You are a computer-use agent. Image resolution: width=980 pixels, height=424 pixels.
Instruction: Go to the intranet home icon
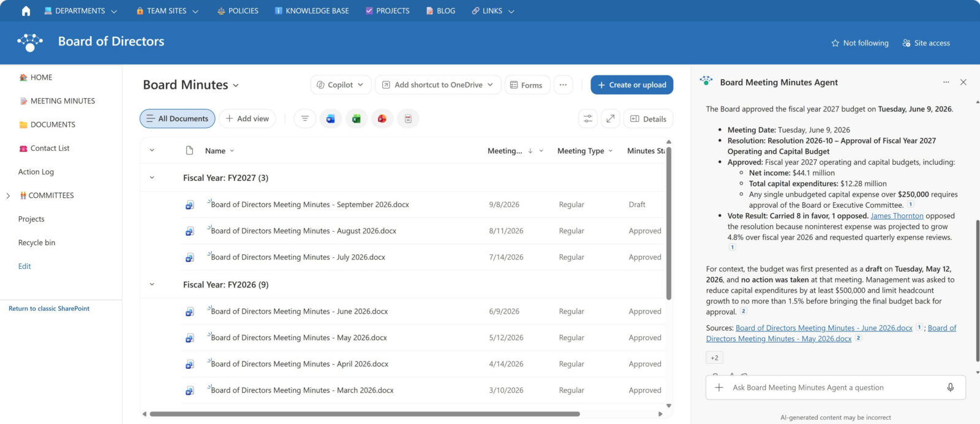tap(26, 11)
